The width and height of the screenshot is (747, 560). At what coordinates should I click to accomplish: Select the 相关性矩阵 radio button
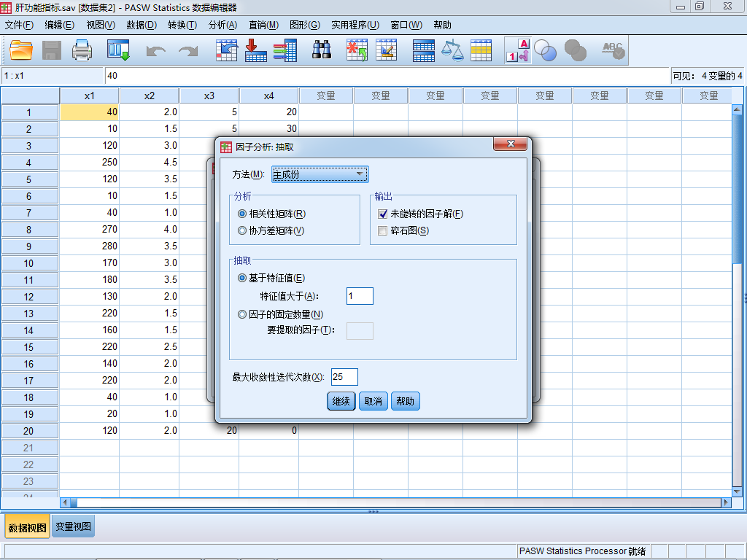pos(242,214)
